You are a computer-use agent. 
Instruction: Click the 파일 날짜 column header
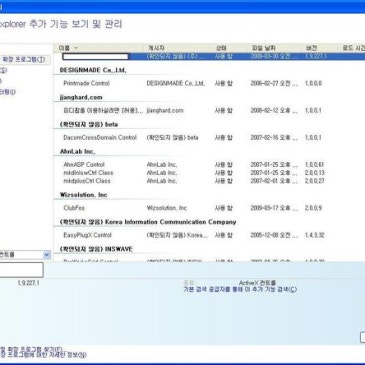(263, 48)
